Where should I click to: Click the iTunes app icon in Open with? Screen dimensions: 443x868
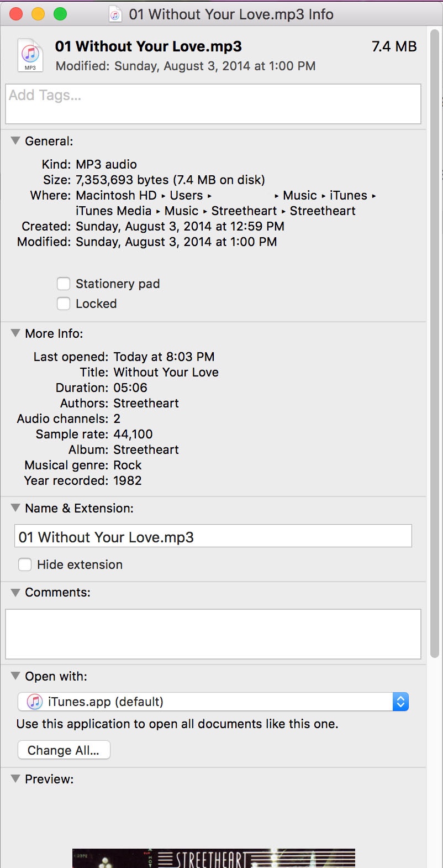pyautogui.click(x=35, y=702)
